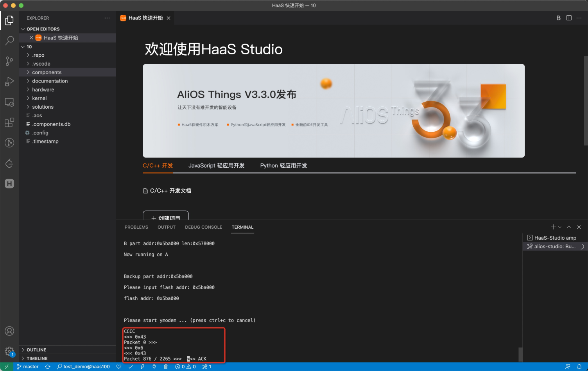
Task: Open the errors and warnings counter in the status bar
Action: click(x=186, y=367)
